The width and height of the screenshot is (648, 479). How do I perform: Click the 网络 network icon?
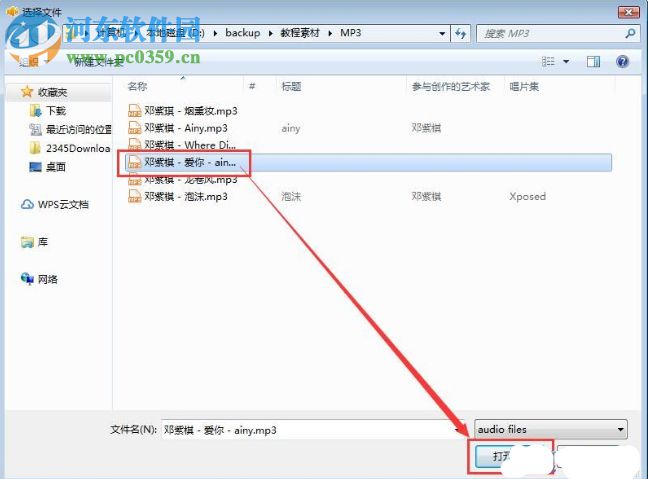(27, 279)
